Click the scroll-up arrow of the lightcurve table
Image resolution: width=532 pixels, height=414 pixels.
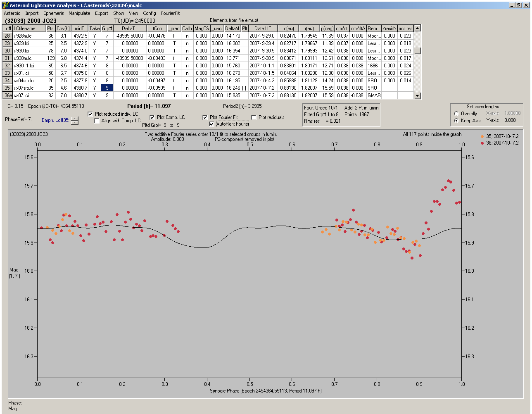click(x=418, y=28)
